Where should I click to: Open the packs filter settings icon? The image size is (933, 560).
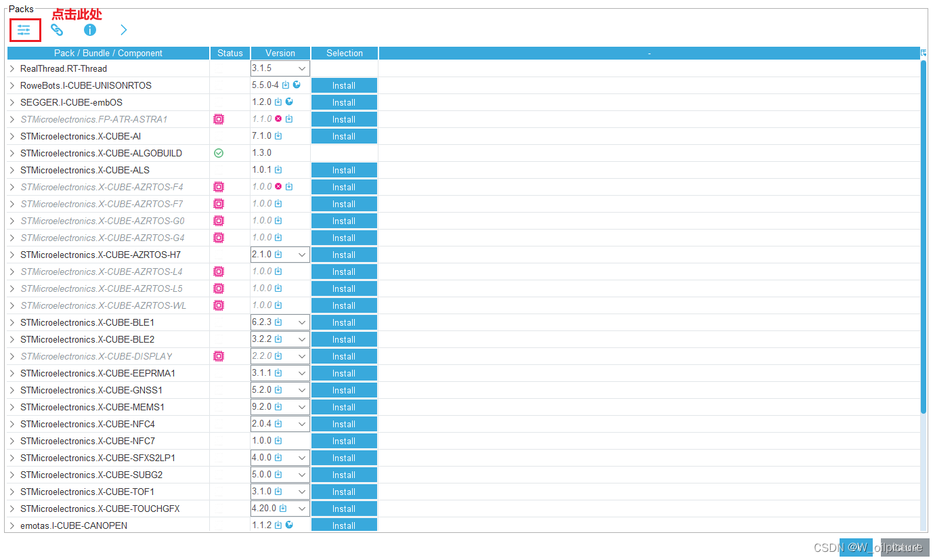24,30
